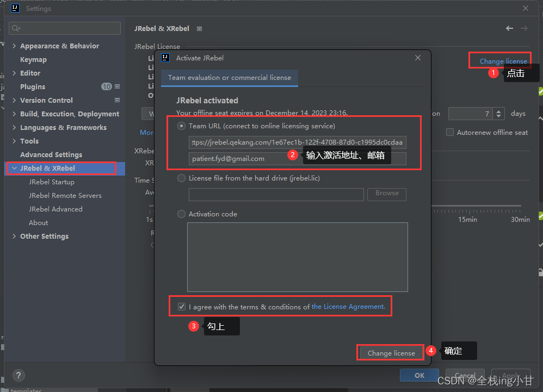Viewport: 543px width, 392px height.
Task: Expand Appearance & Behavior settings
Action: (x=14, y=46)
